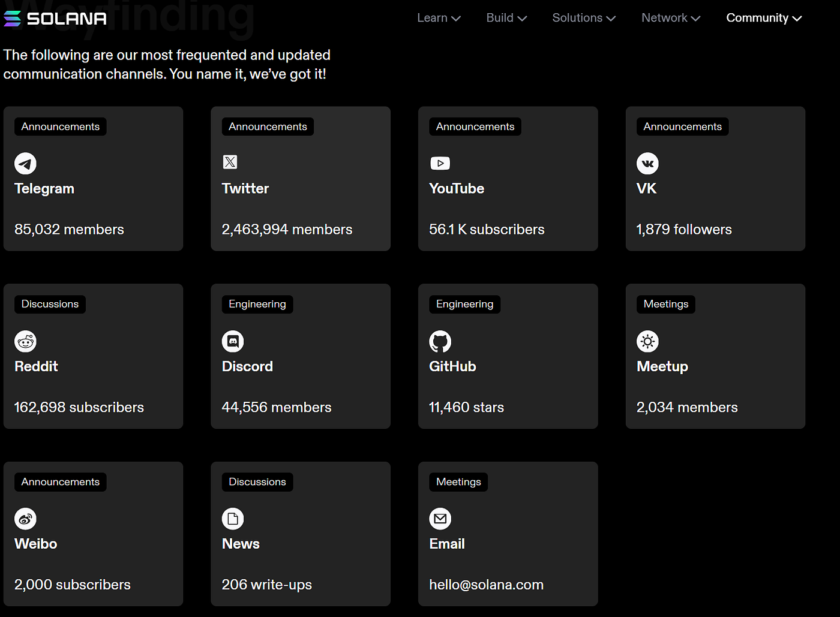The width and height of the screenshot is (840, 617).
Task: Expand the Learn dropdown menu
Action: point(439,18)
